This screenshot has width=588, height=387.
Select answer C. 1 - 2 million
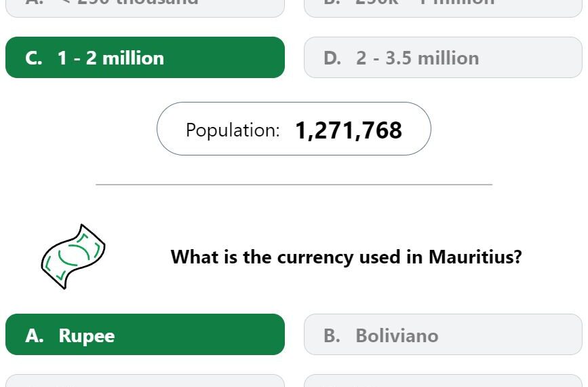[x=145, y=58]
